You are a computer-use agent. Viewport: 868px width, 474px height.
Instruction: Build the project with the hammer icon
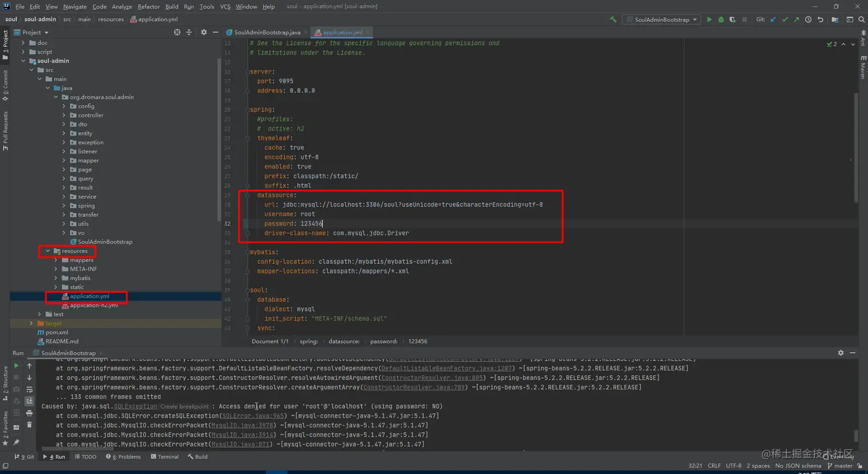[x=613, y=20]
